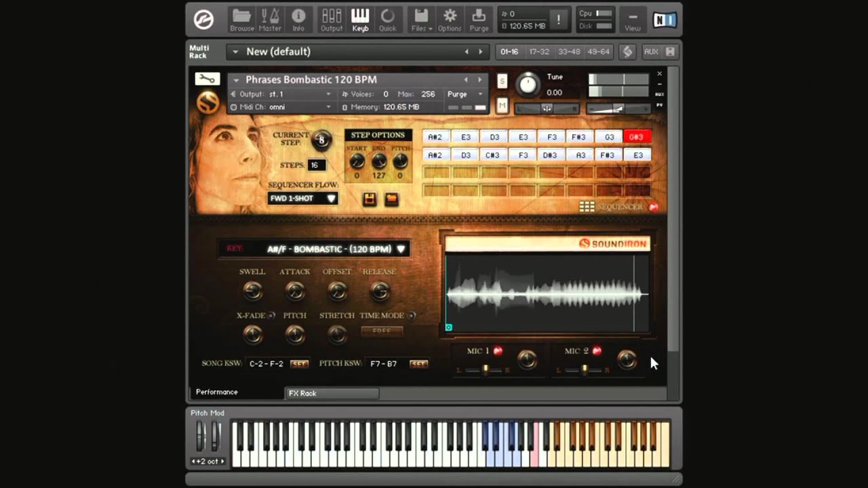Viewport: 868px width, 488px height.
Task: Show the Info pane
Action: tap(298, 20)
